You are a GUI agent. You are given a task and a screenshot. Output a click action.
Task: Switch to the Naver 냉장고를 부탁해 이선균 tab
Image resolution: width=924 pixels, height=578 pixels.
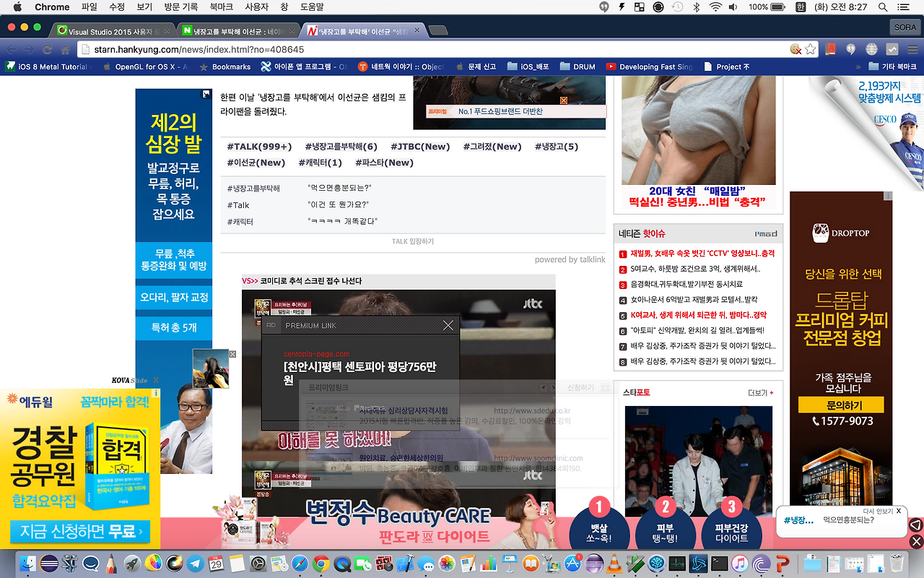tap(237, 31)
